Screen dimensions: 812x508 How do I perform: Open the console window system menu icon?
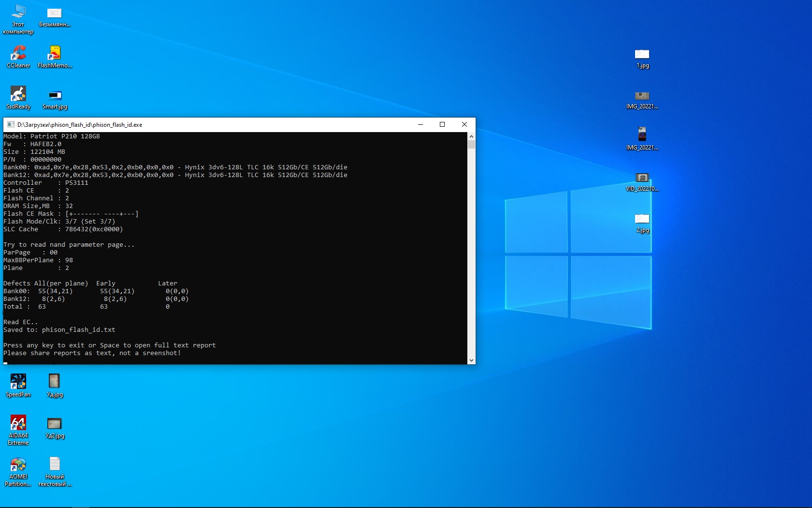[x=11, y=124]
